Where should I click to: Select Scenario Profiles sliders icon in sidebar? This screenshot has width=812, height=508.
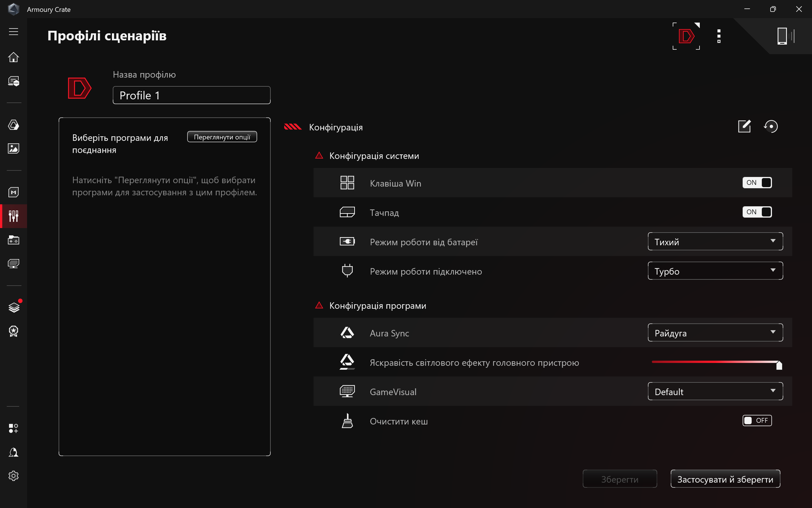14,216
